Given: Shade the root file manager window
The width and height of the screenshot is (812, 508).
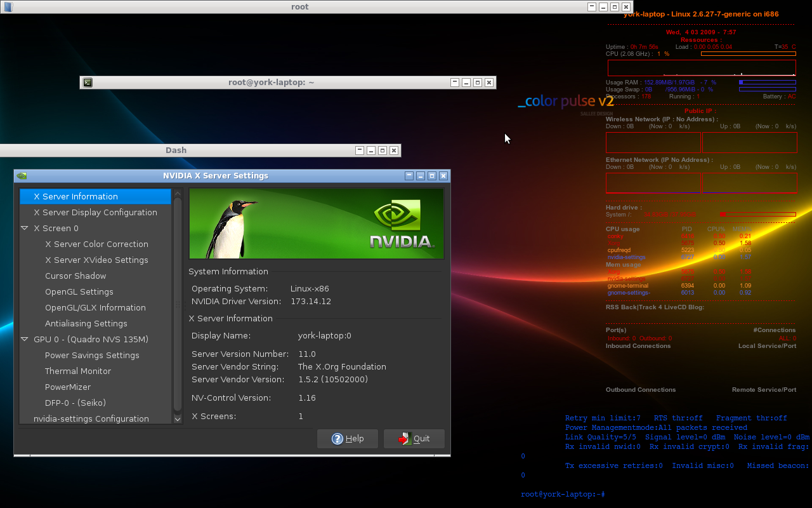Looking at the screenshot, I should (592, 7).
